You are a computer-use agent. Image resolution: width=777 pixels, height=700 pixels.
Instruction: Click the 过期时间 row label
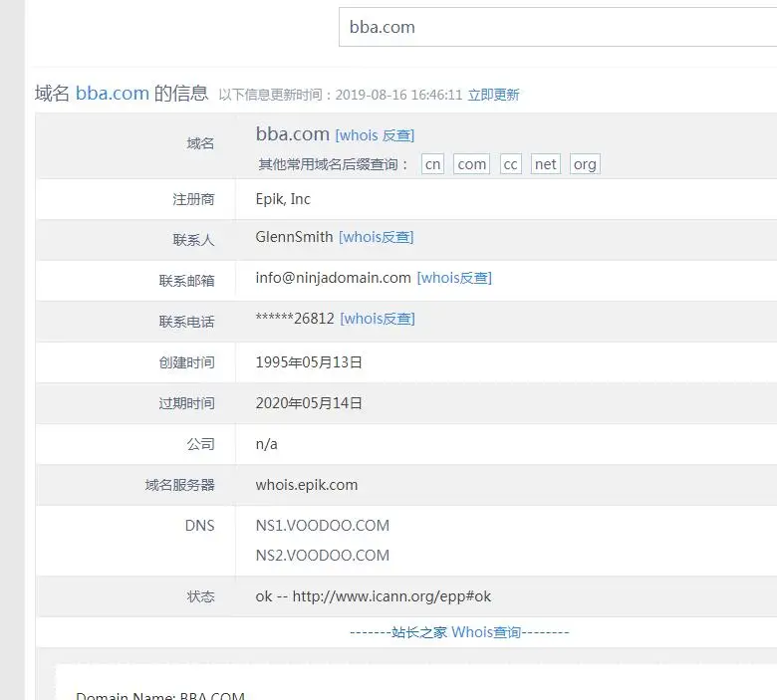186,403
